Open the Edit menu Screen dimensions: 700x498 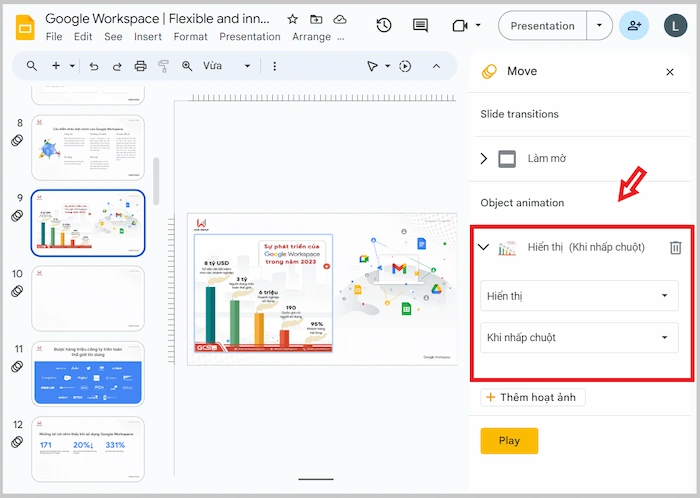click(83, 37)
